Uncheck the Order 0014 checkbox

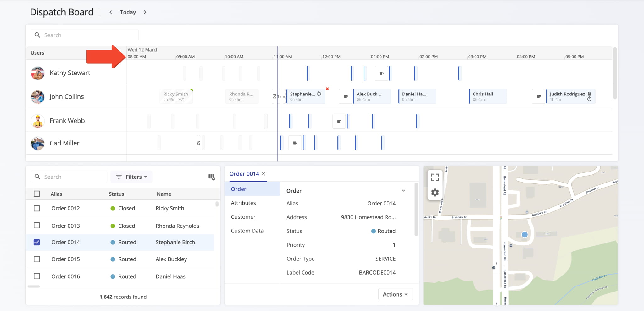[37, 242]
